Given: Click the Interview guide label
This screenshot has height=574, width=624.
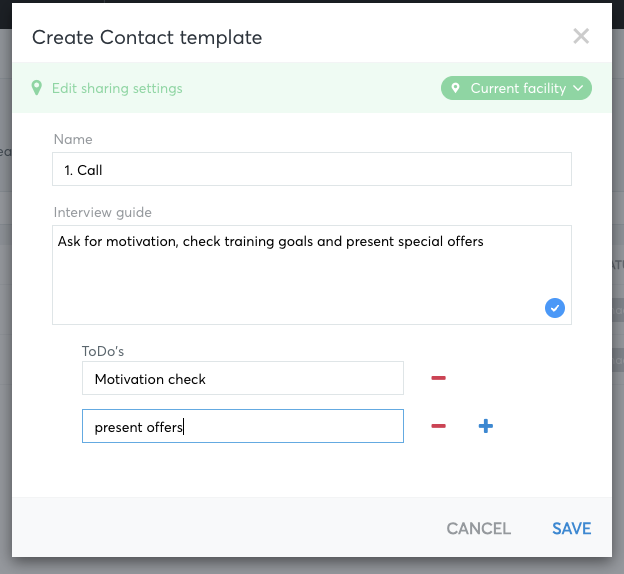Looking at the screenshot, I should click(103, 213).
